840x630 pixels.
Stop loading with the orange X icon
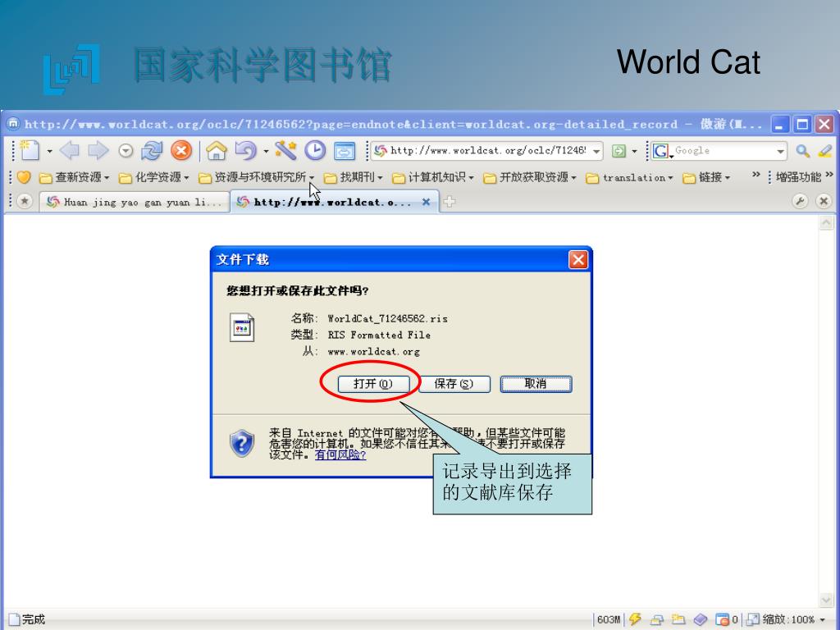[x=181, y=151]
